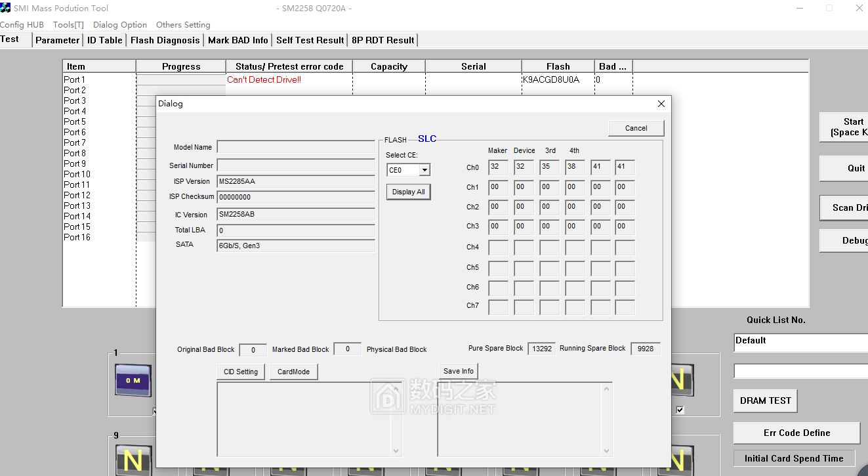The width and height of the screenshot is (868, 476).
Task: Click the Status/ Pretest error code column header
Action: 289,66
